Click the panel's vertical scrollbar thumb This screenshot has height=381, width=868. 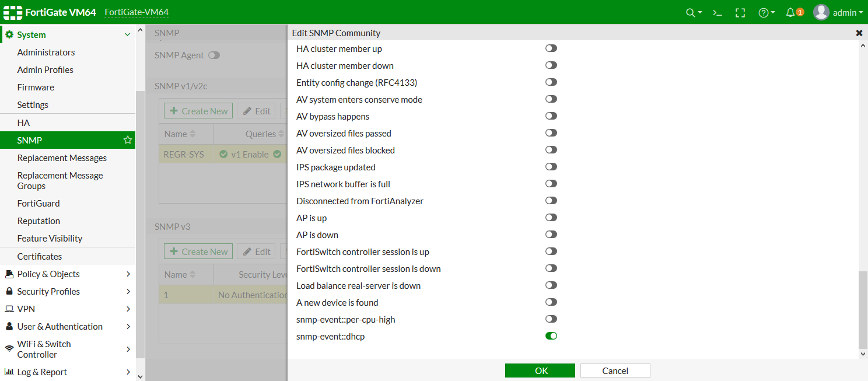(x=863, y=309)
